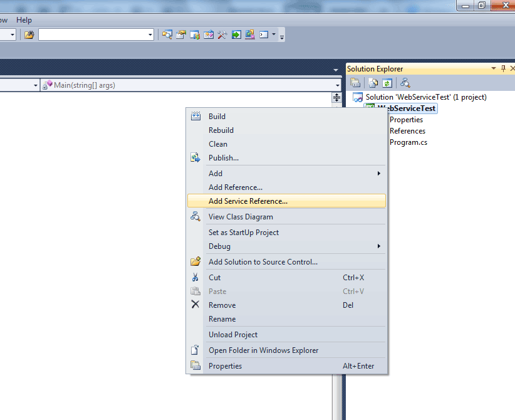515x420 pixels.
Task: Select Properties node in Solution Explorer
Action: pos(406,120)
